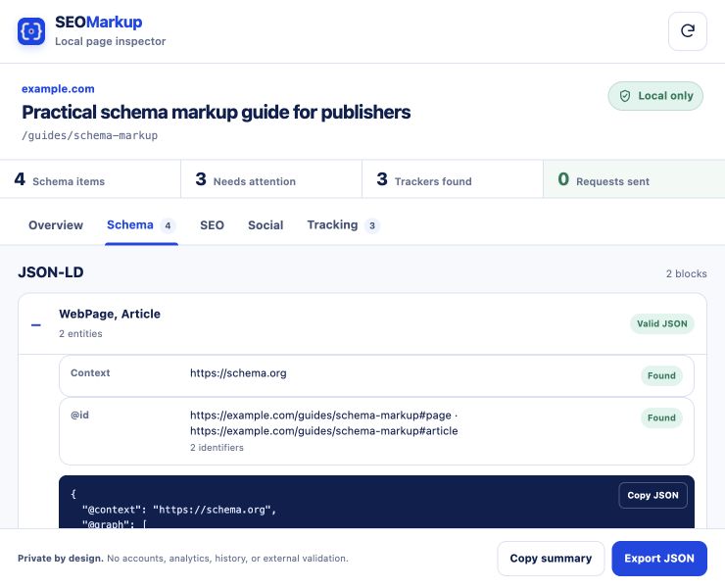Open the Social tab

coord(266,225)
